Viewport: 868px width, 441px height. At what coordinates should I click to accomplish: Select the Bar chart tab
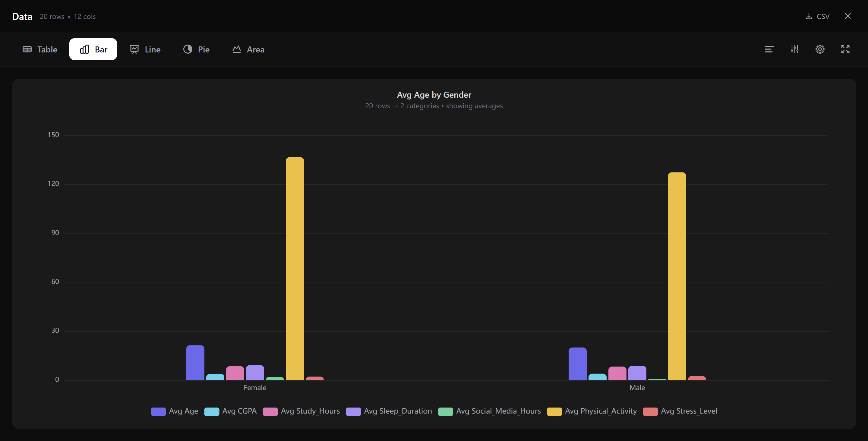tap(93, 49)
